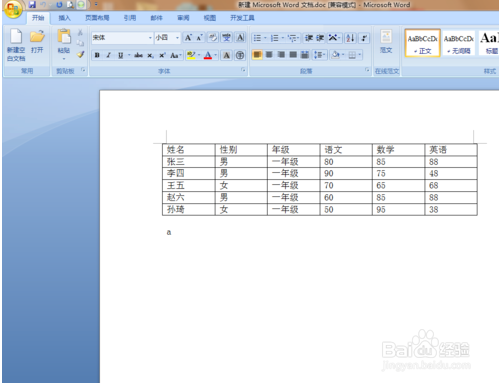Toggle underline formatting
The height and width of the screenshot is (383, 499).
coord(120,55)
